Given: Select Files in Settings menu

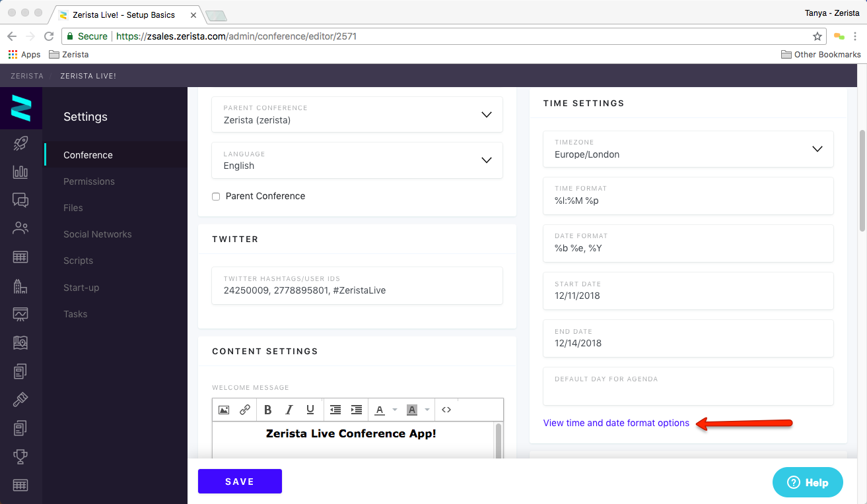Looking at the screenshot, I should (x=73, y=208).
